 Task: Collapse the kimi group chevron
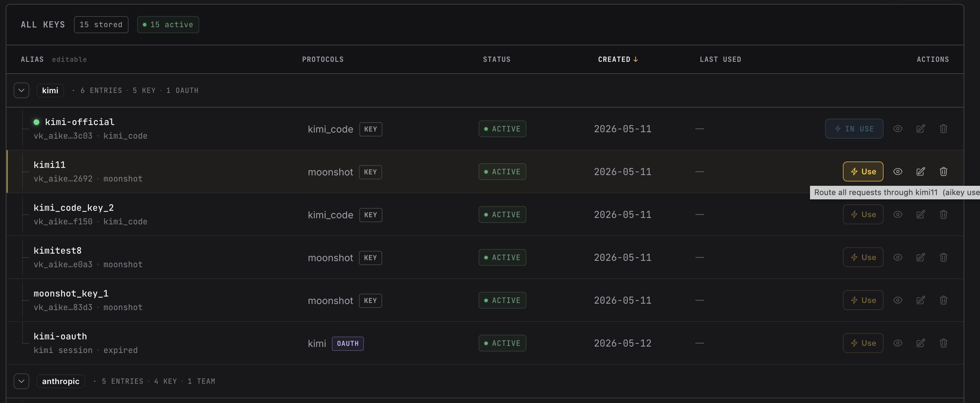21,91
